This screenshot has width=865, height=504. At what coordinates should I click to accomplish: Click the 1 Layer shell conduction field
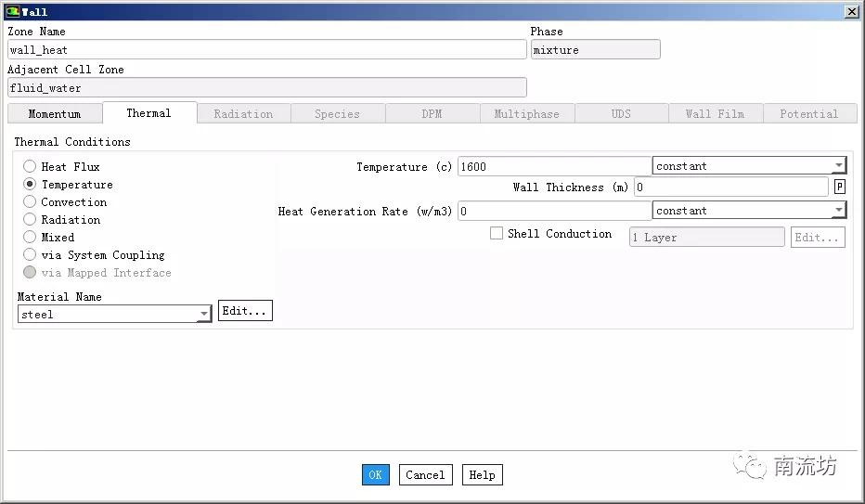[x=706, y=237]
